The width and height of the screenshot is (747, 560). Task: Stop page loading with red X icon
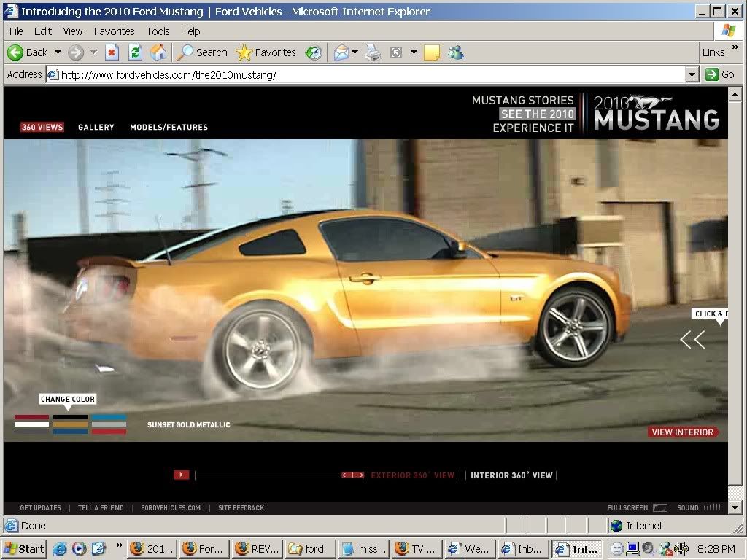pos(112,52)
